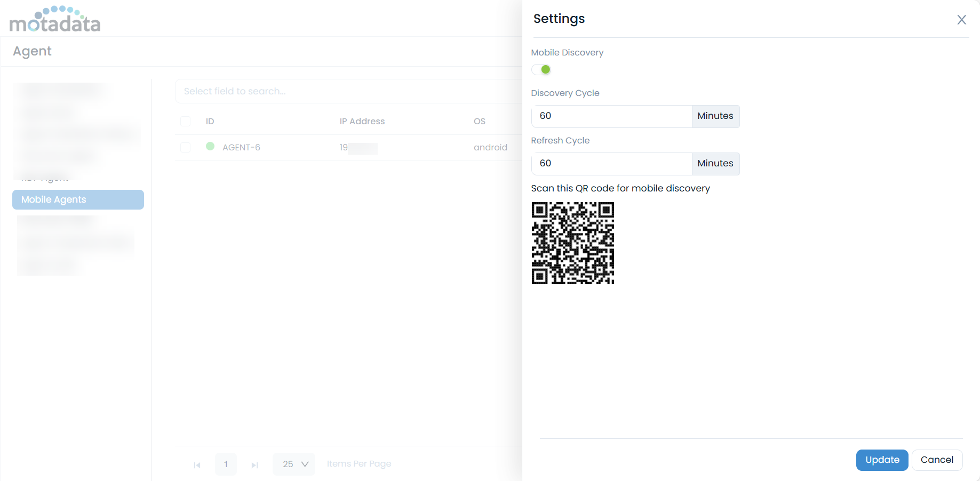
Task: Select page 1 in pagination
Action: click(x=226, y=464)
